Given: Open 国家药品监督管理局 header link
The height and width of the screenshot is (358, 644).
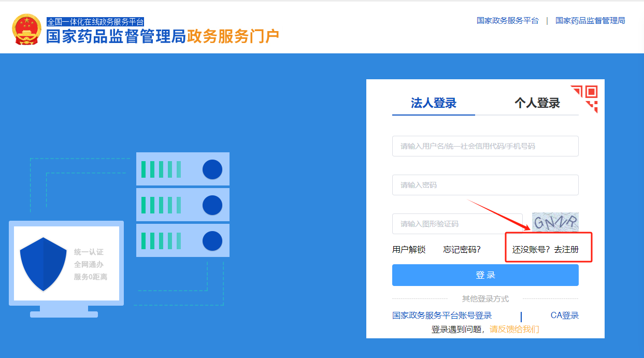Looking at the screenshot, I should (590, 21).
